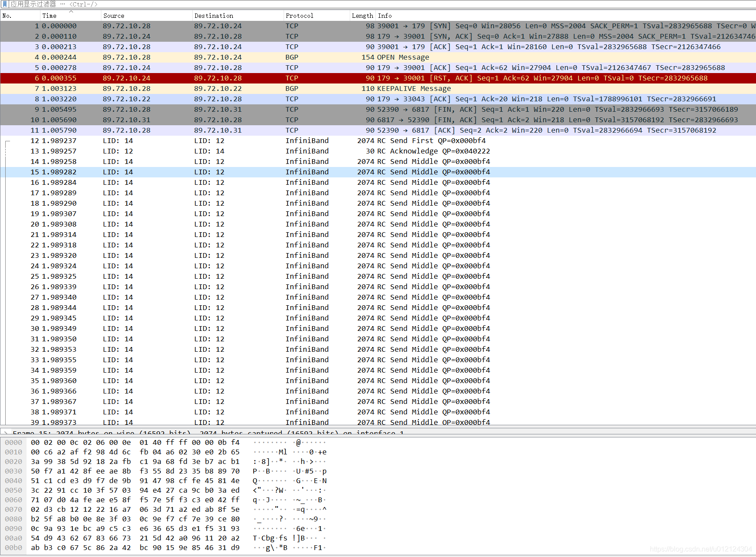Screen dimensions: 756x557
Task: Click hex offset 0050 row bytes
Action: pyautogui.click(x=135, y=490)
